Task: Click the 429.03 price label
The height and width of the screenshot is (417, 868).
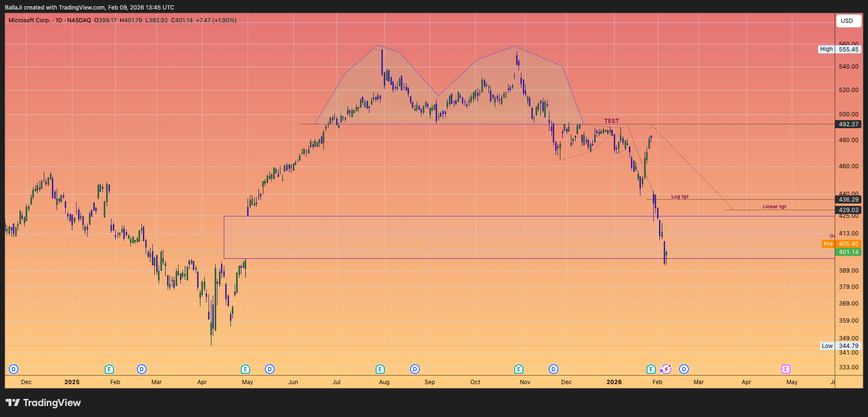Action: pyautogui.click(x=848, y=210)
